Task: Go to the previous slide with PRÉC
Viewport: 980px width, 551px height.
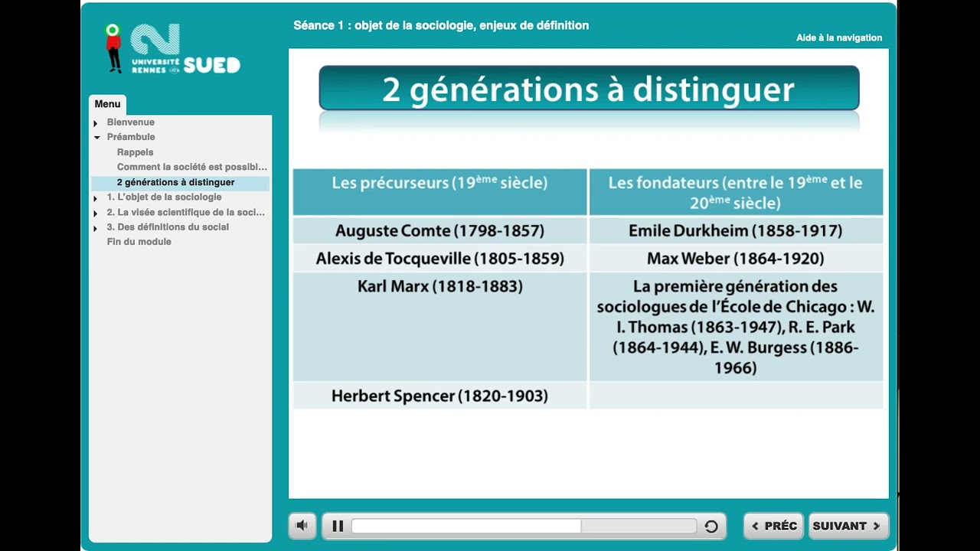Action: point(773,526)
